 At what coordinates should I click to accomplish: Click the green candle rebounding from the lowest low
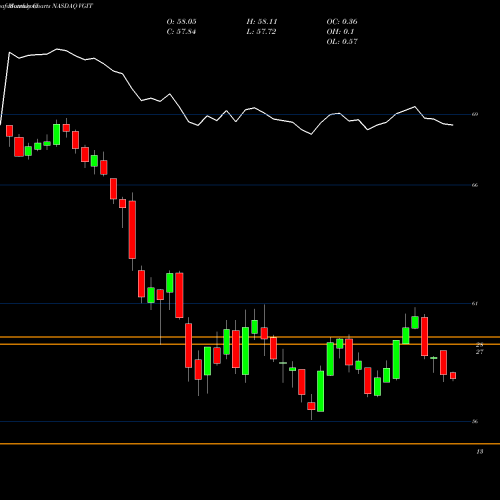(320, 391)
